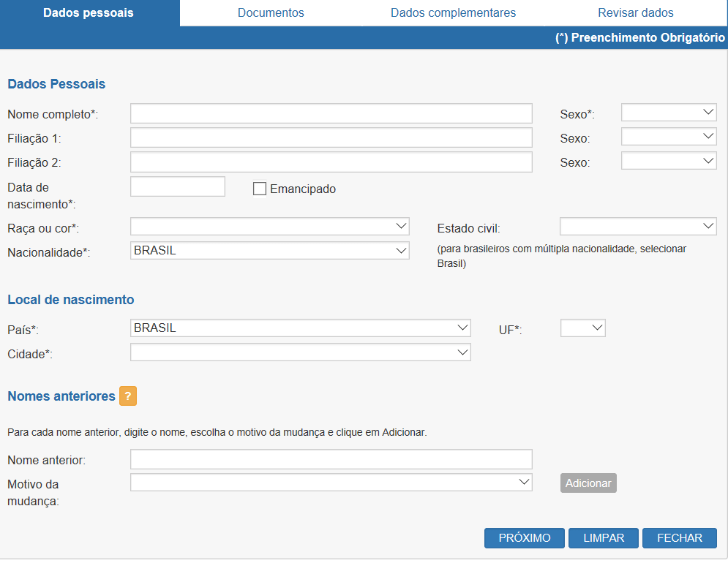Expand the Raça ou cor dropdown

270,227
